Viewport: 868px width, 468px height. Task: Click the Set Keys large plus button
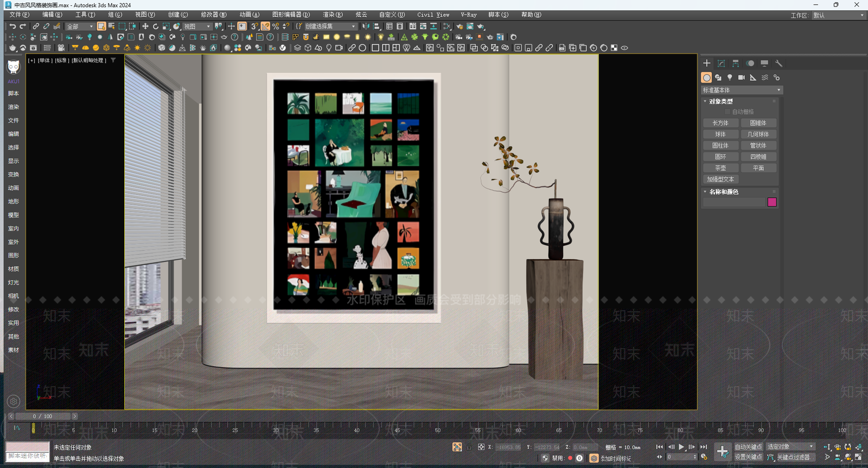point(722,452)
